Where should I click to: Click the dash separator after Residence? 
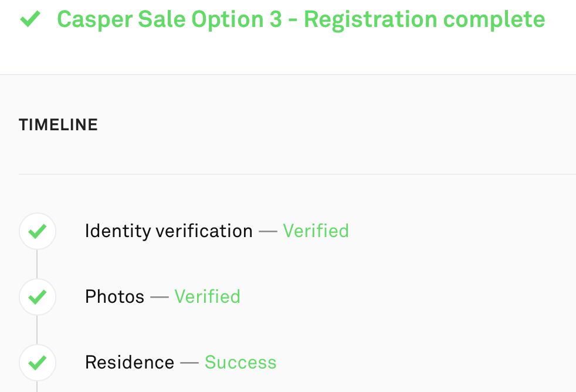pyautogui.click(x=189, y=363)
